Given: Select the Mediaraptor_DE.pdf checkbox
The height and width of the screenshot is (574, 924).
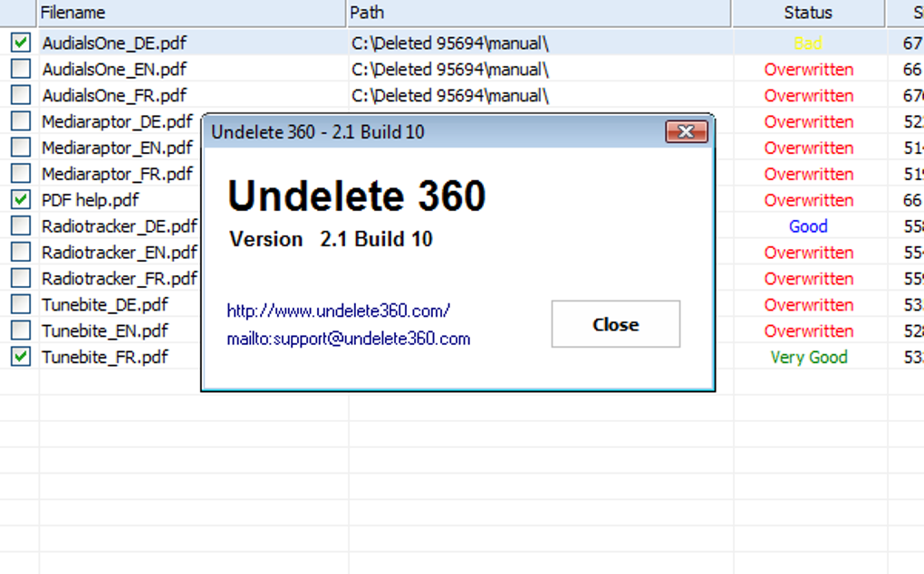Looking at the screenshot, I should [21, 121].
